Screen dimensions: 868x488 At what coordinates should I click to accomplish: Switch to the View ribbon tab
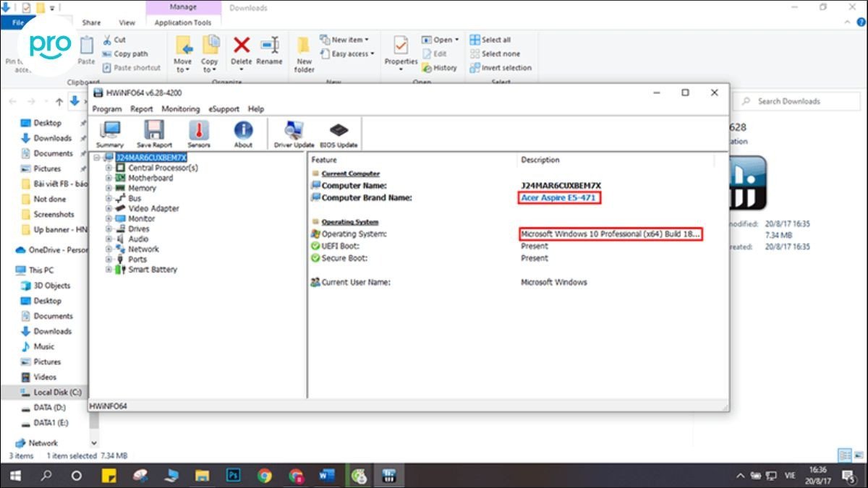point(127,23)
